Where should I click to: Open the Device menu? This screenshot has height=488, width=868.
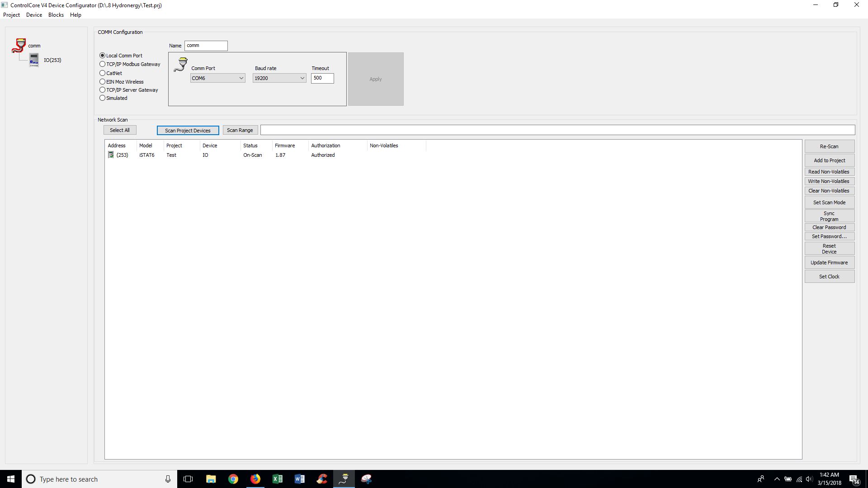click(34, 15)
